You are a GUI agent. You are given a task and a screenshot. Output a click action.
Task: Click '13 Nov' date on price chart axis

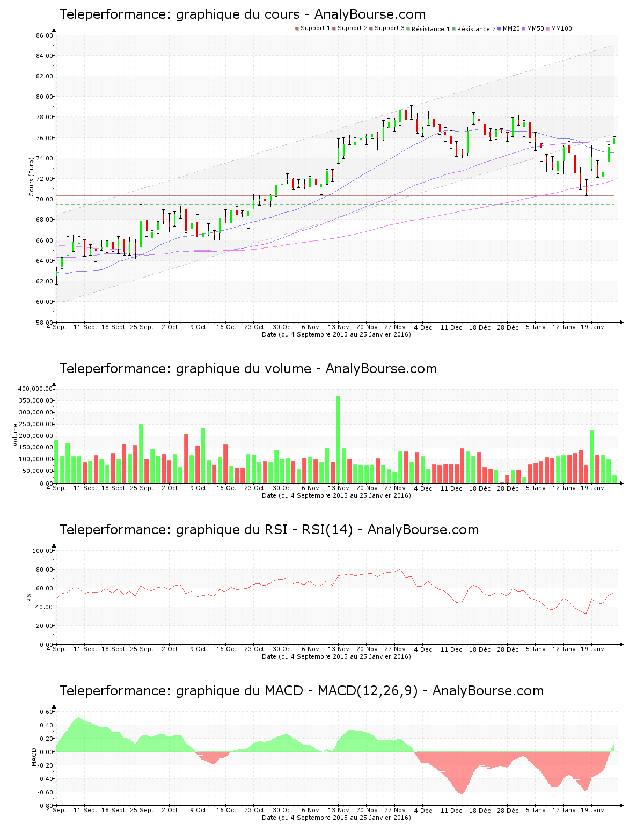(339, 327)
